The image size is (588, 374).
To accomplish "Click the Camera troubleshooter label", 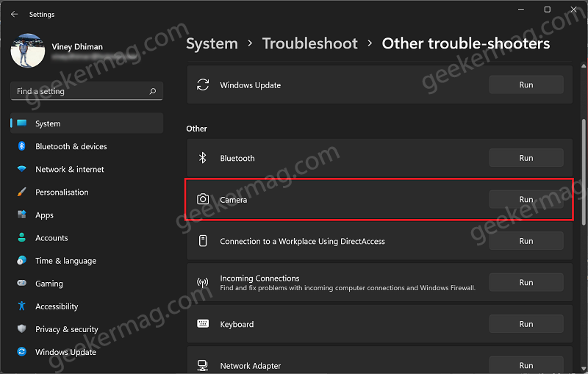I will (x=233, y=200).
